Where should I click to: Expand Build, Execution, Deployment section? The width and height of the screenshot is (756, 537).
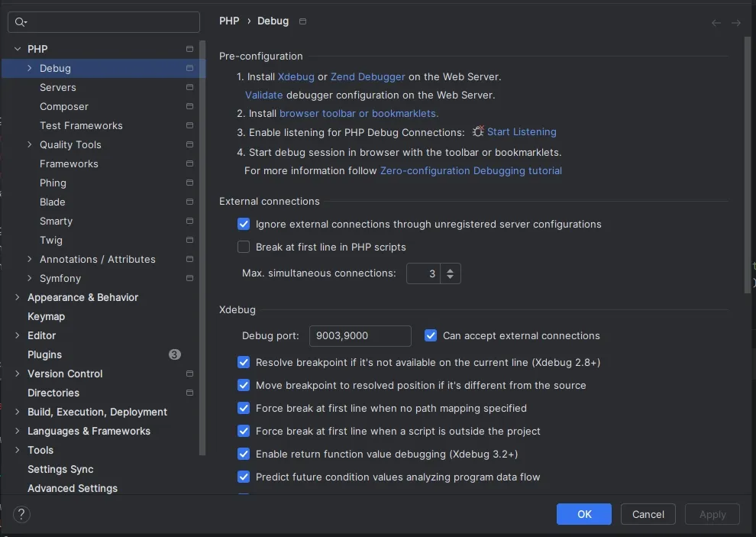point(18,412)
